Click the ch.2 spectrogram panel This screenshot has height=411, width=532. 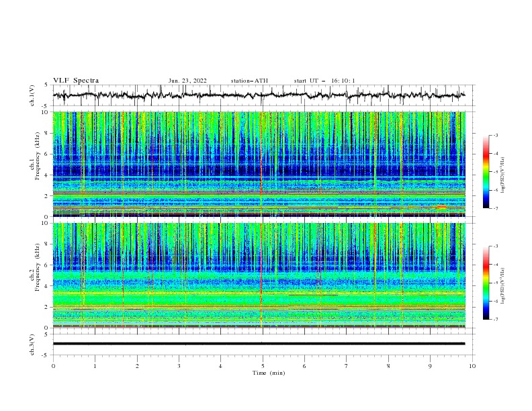tap(259, 275)
